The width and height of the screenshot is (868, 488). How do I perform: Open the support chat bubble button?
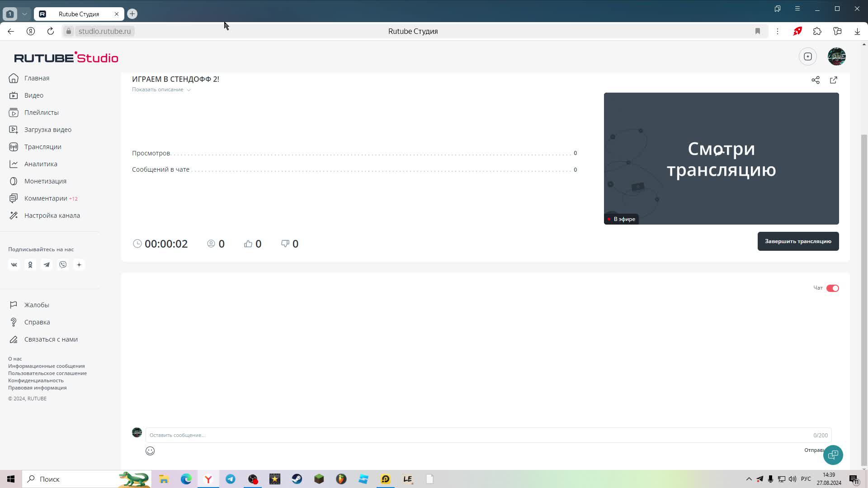click(833, 455)
